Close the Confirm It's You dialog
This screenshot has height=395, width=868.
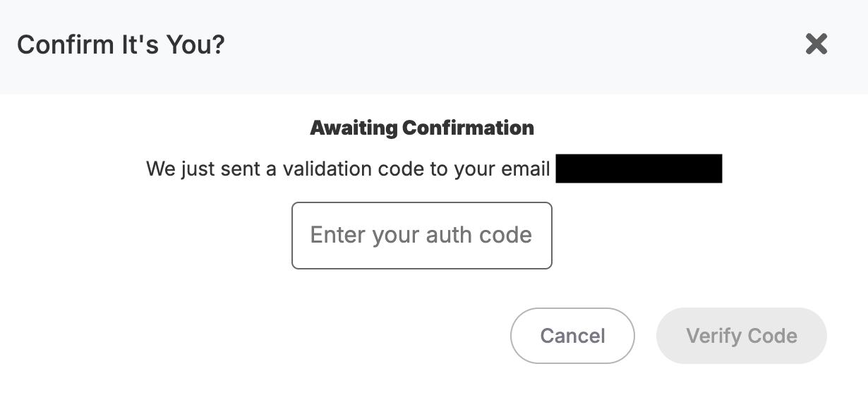coord(816,44)
